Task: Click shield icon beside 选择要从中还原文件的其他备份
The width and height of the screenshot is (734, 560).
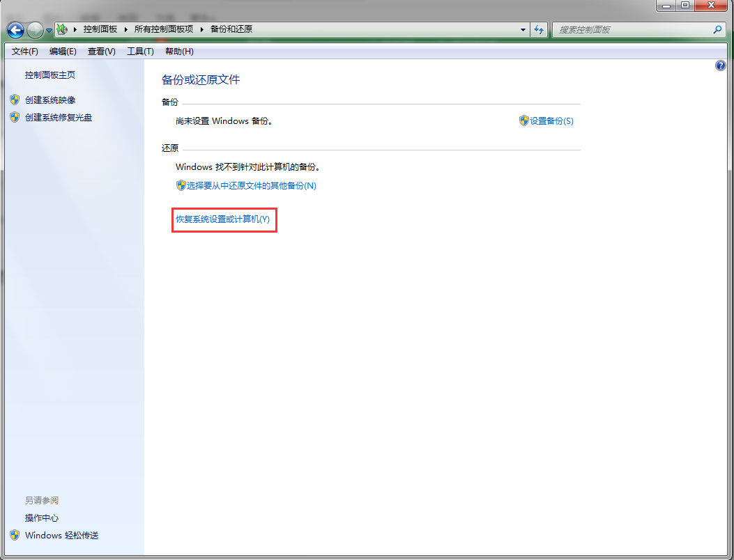Action: coord(181,185)
